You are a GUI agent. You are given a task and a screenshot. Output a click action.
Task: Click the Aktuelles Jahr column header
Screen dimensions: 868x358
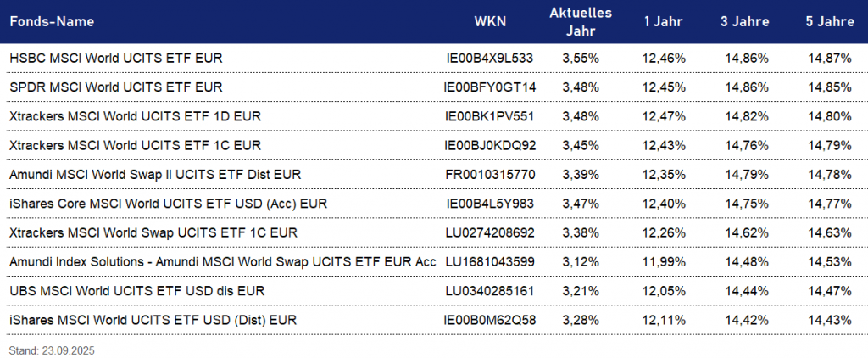(581, 22)
